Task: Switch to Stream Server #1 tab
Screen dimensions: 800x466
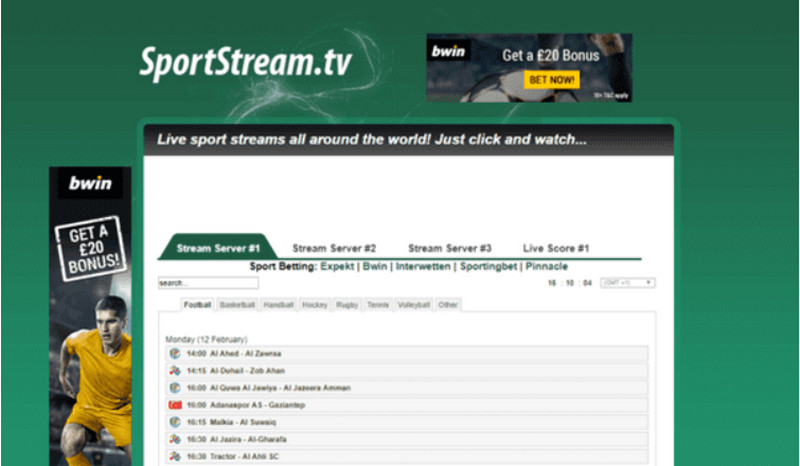Action: [x=218, y=248]
